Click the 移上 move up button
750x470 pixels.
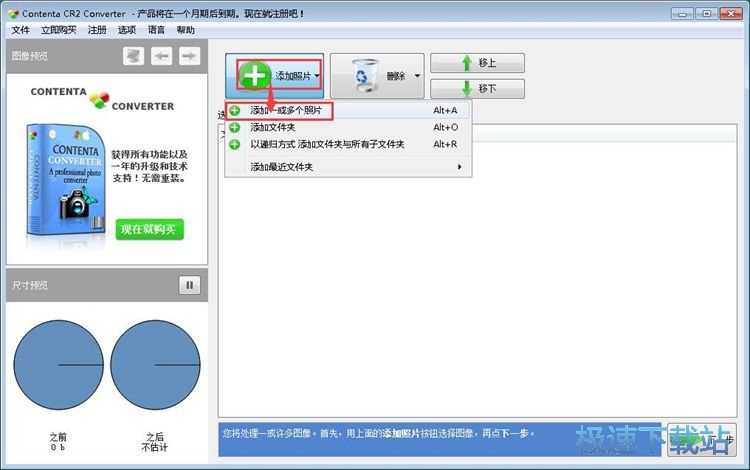point(477,63)
